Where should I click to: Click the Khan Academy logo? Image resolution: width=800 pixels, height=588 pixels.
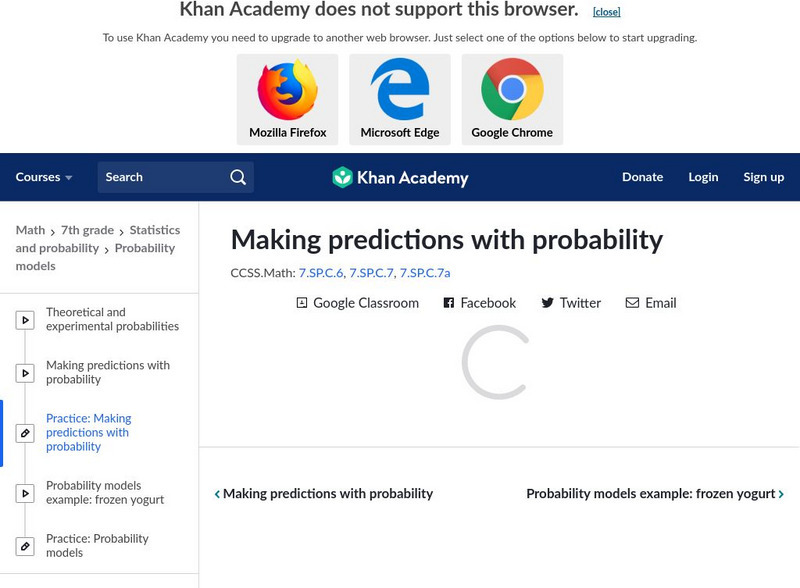coord(400,178)
